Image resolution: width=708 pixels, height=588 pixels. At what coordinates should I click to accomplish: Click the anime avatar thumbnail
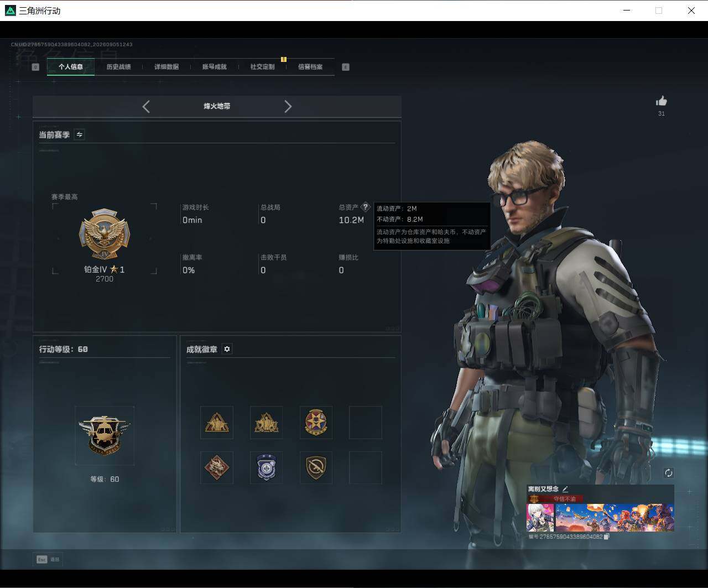coord(540,518)
